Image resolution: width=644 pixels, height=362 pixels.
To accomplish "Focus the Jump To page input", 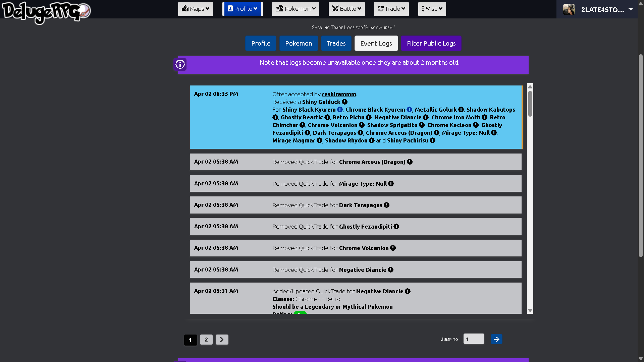I will click(474, 339).
